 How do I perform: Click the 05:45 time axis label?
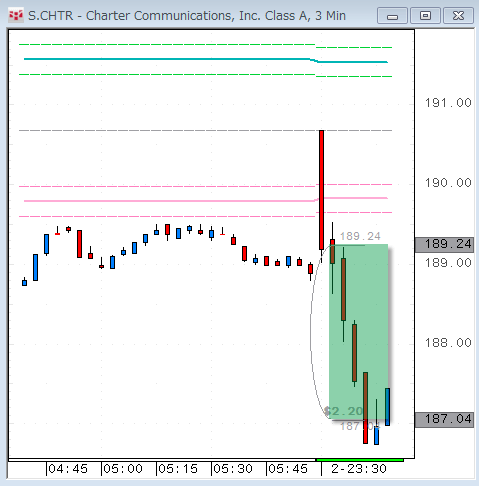pyautogui.click(x=288, y=469)
